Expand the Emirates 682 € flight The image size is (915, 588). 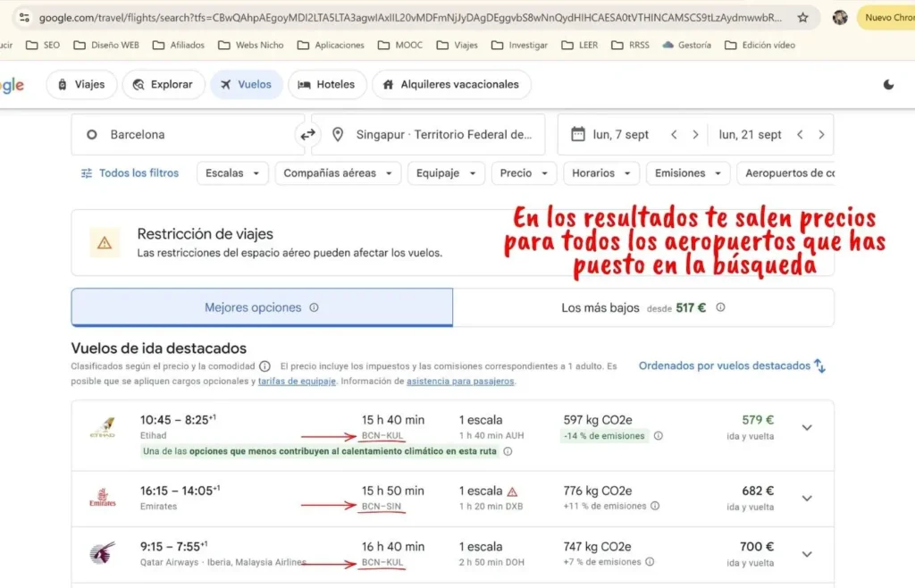pyautogui.click(x=807, y=498)
